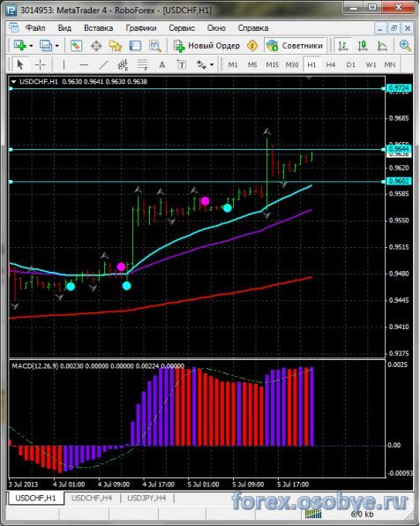Expand the new chart dropdown arrow

(31, 46)
